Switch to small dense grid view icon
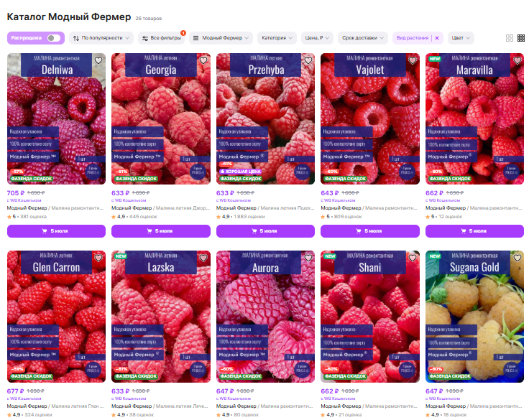 click(521, 38)
